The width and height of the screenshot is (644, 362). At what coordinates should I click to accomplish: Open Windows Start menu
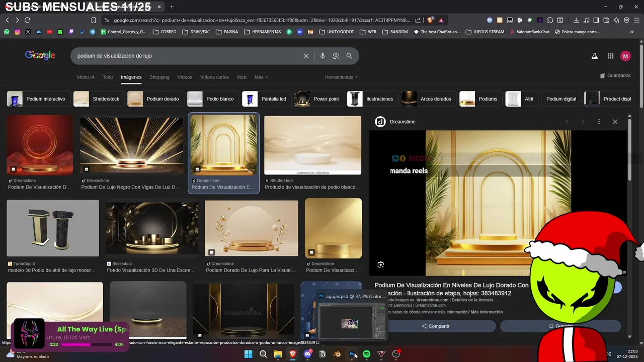(x=248, y=354)
